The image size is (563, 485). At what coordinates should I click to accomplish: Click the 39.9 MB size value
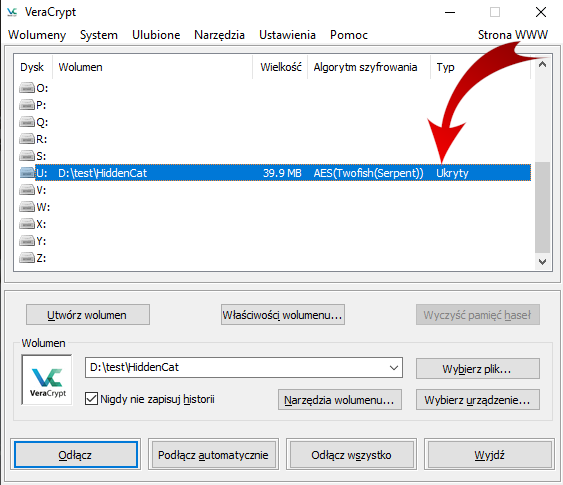point(282,173)
